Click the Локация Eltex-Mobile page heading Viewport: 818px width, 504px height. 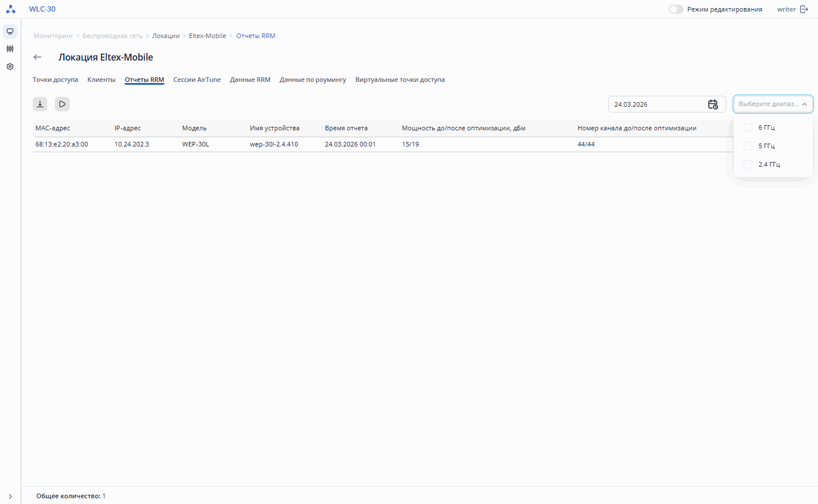tap(106, 57)
